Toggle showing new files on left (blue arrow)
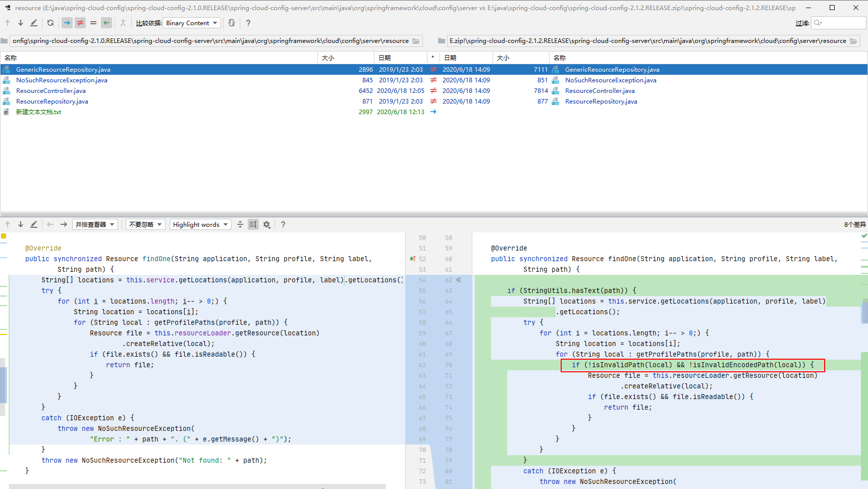The image size is (868, 489). coord(67,23)
